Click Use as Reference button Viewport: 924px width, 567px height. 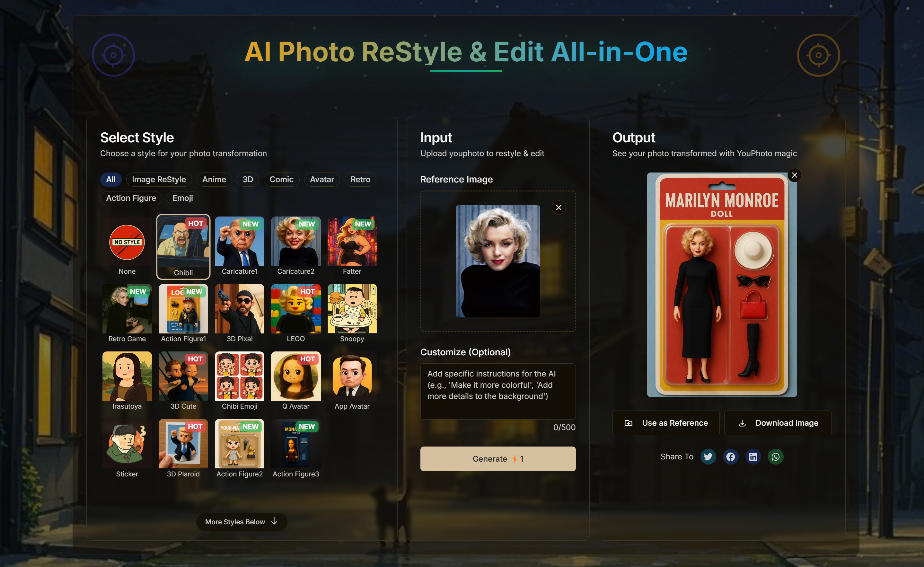pos(666,423)
